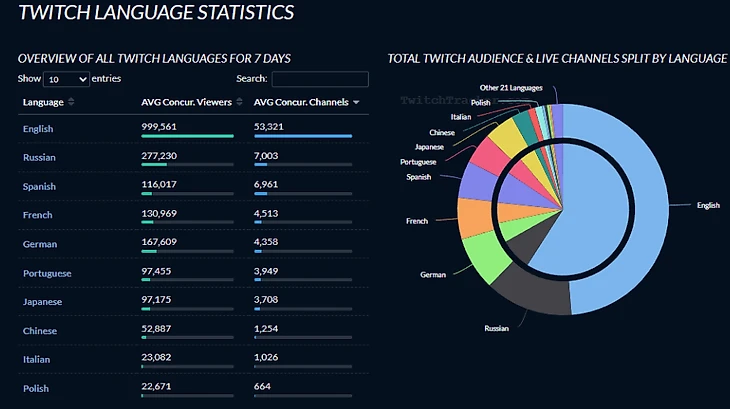Open the English language link
The image size is (730, 409).
38,129
